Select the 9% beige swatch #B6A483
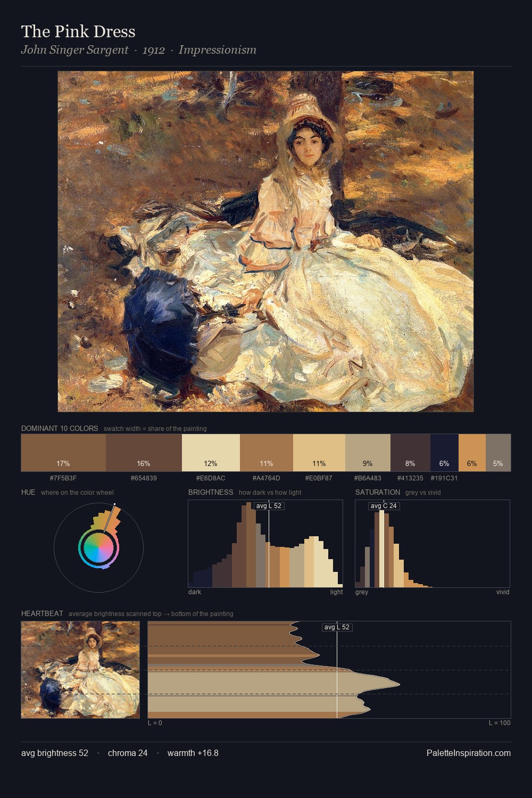 pyautogui.click(x=368, y=453)
